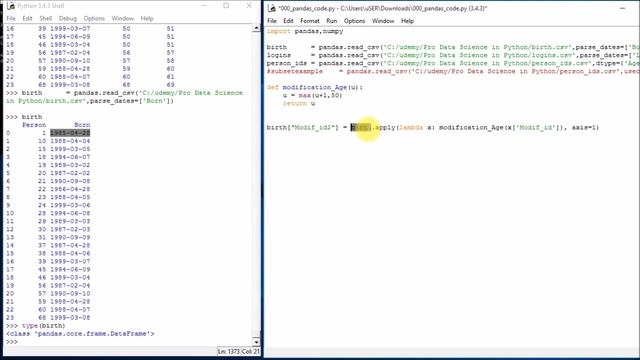
Task: Click the highlighted date in Born column row 0
Action: point(70,133)
